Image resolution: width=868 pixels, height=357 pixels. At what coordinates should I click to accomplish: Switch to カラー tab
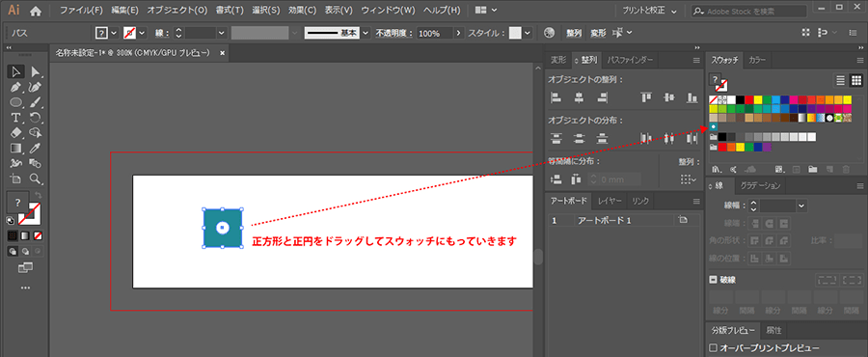point(757,60)
